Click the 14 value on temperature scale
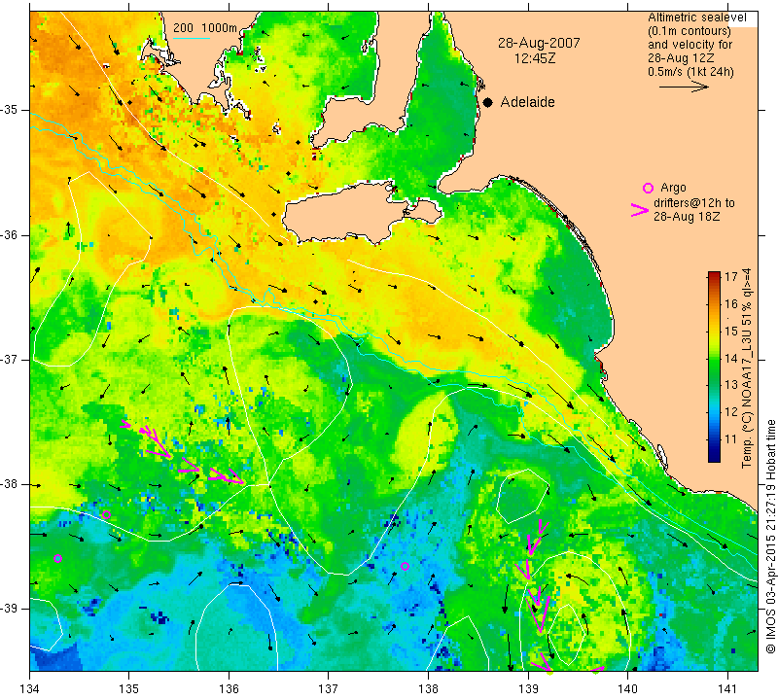The height and width of the screenshot is (700, 778). point(731,358)
